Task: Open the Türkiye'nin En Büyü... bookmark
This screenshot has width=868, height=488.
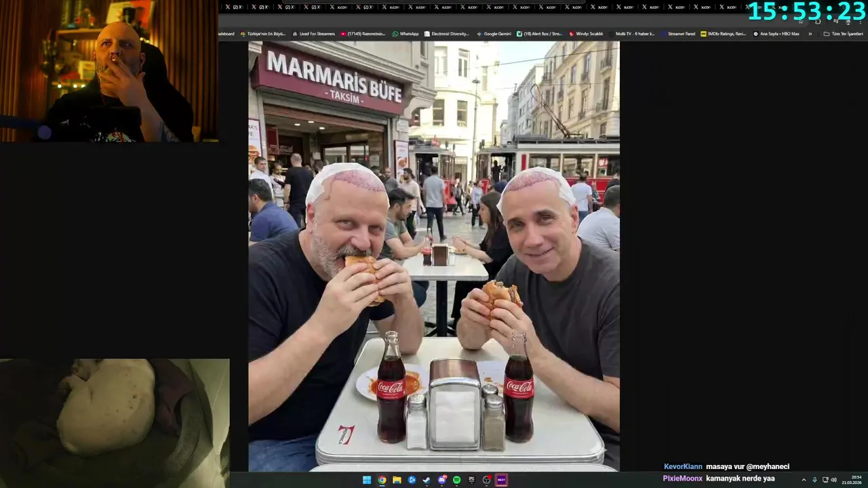Action: (263, 33)
